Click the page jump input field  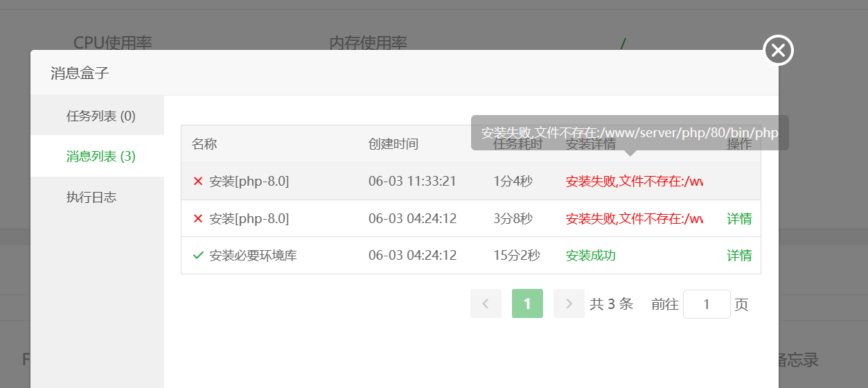(707, 304)
